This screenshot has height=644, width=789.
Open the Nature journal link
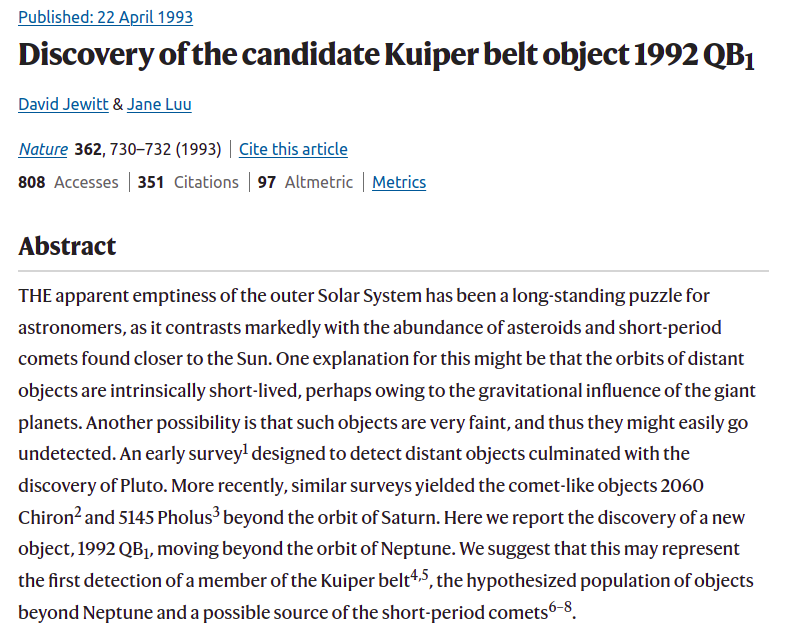[43, 149]
